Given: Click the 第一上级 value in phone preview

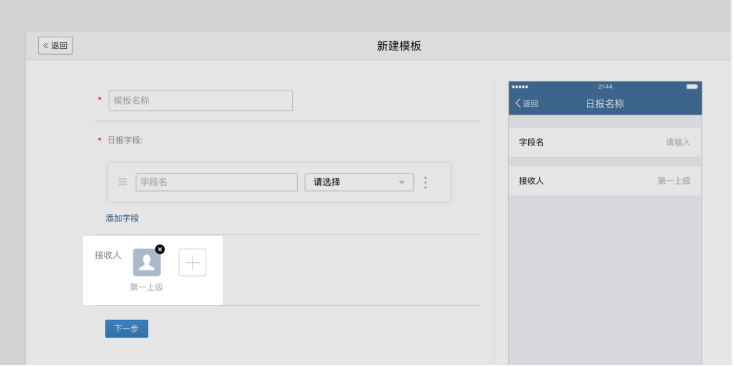Looking at the screenshot, I should tap(674, 181).
